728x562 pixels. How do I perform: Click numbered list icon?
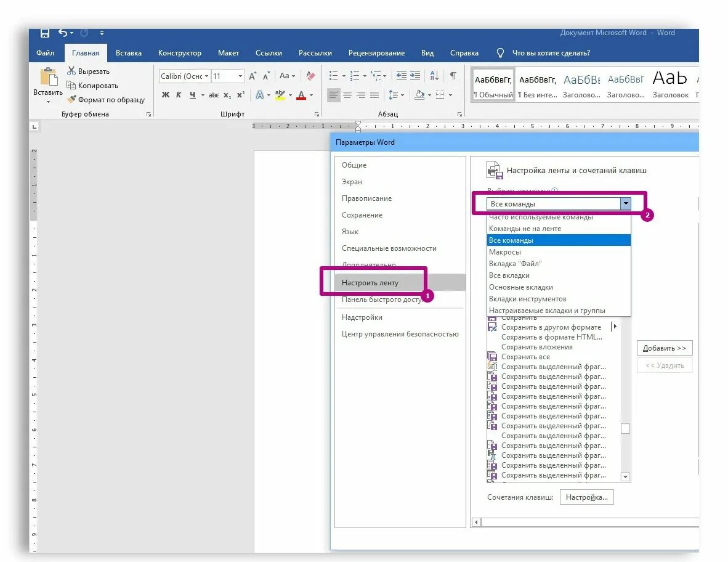[x=355, y=76]
